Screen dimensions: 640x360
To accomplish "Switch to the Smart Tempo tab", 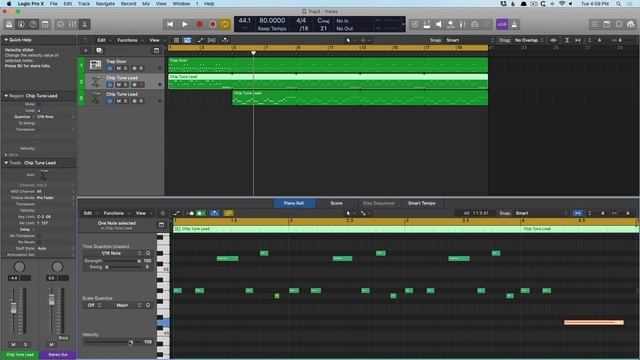I will (422, 203).
